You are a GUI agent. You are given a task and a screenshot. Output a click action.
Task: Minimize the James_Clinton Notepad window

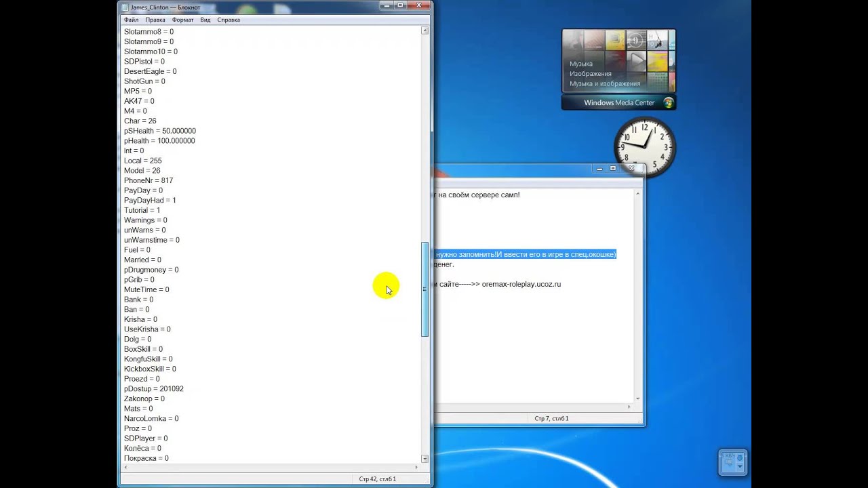[x=385, y=5]
